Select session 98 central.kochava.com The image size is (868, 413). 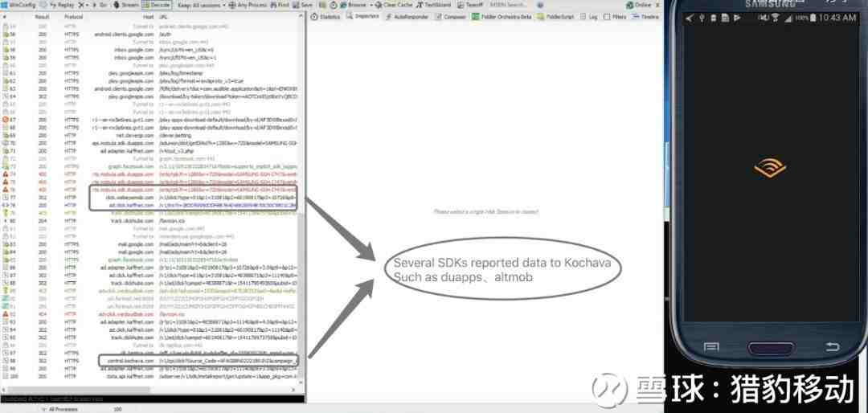click(150, 361)
